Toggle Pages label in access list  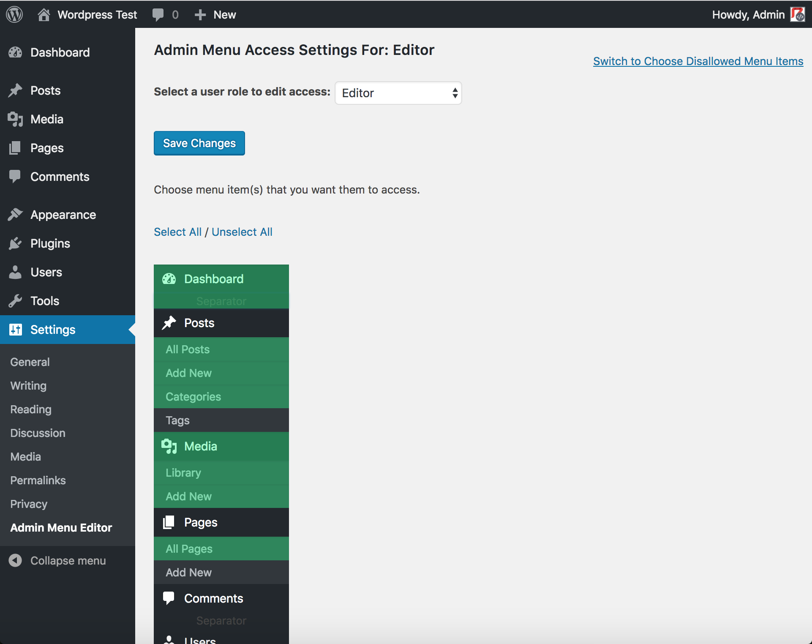click(x=201, y=522)
